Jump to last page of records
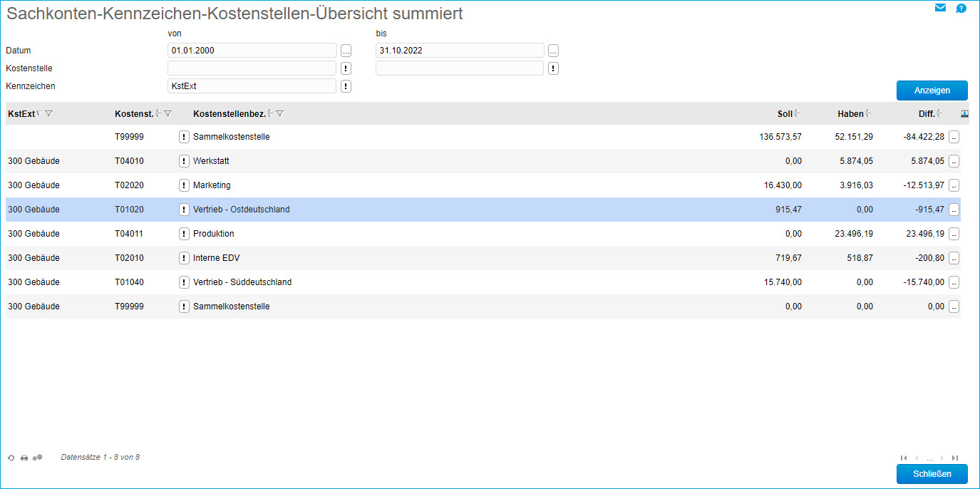 tap(955, 458)
